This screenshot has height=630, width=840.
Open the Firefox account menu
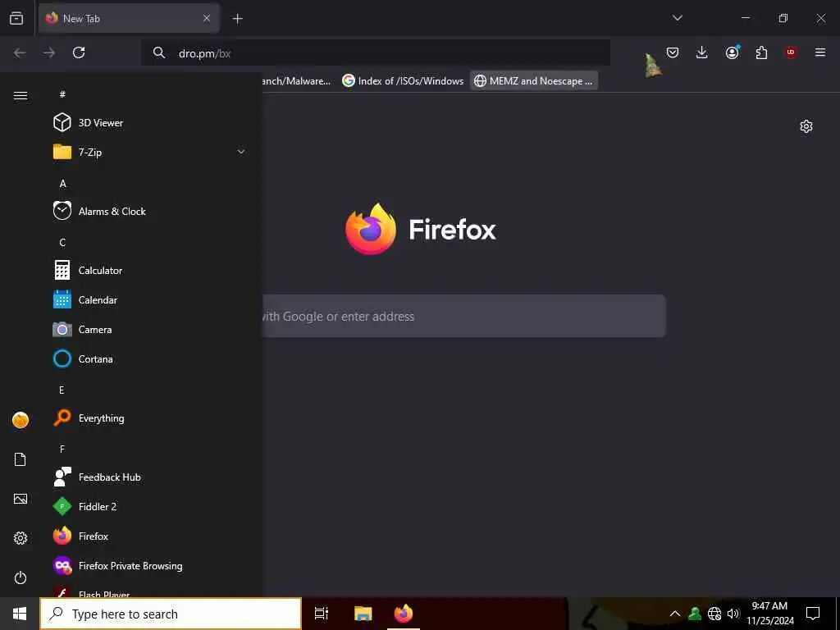(x=732, y=52)
